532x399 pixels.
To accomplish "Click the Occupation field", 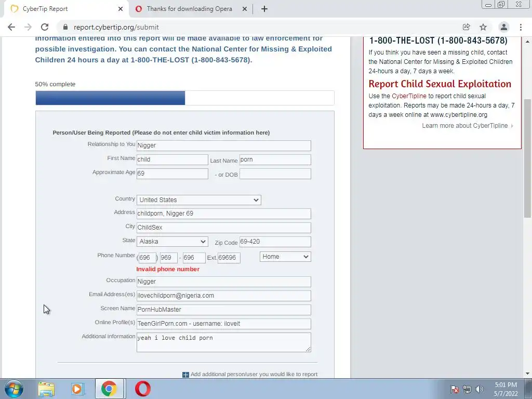I will [x=223, y=282].
